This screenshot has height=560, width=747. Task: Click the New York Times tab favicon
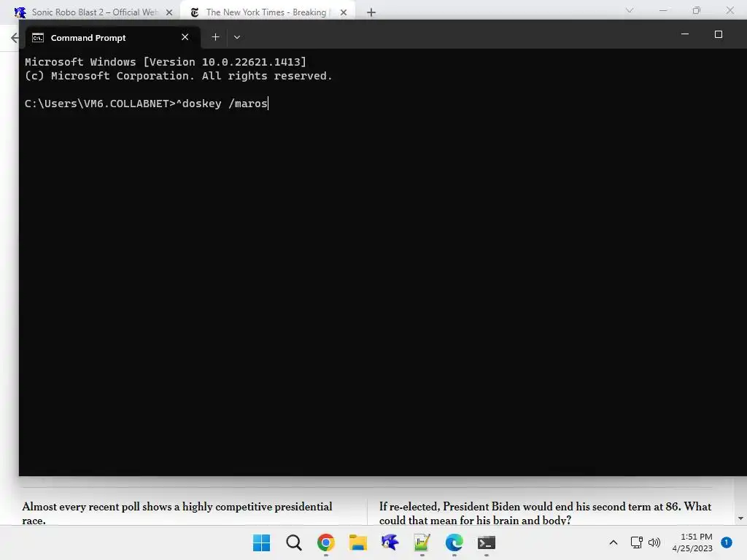194,12
